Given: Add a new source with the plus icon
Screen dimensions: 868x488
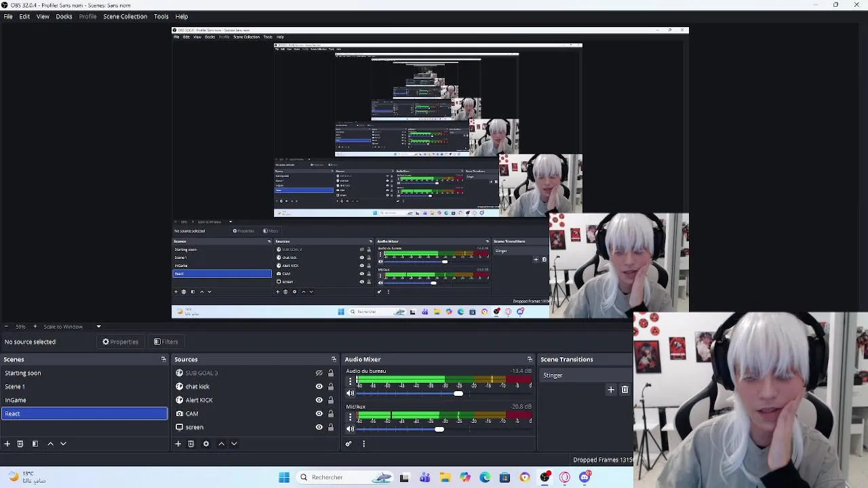Looking at the screenshot, I should [x=178, y=444].
